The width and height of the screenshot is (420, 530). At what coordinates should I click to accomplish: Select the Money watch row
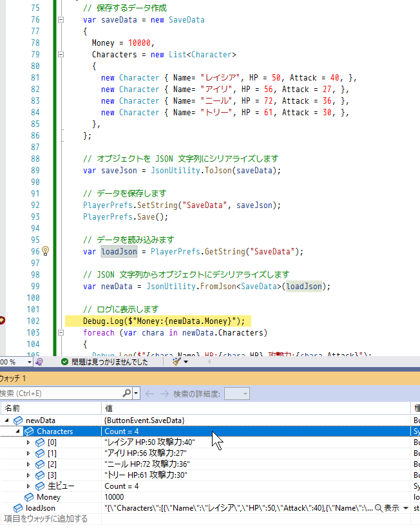(x=210, y=497)
